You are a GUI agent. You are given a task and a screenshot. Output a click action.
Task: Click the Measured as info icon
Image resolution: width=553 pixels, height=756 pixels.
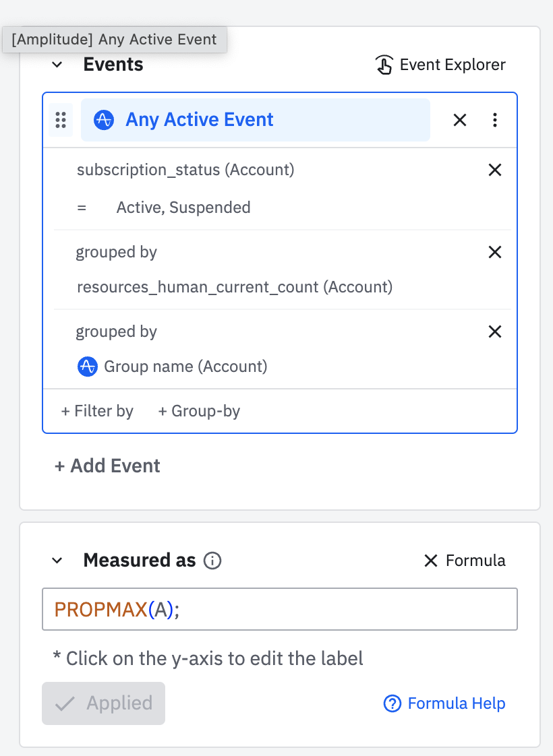click(x=212, y=561)
